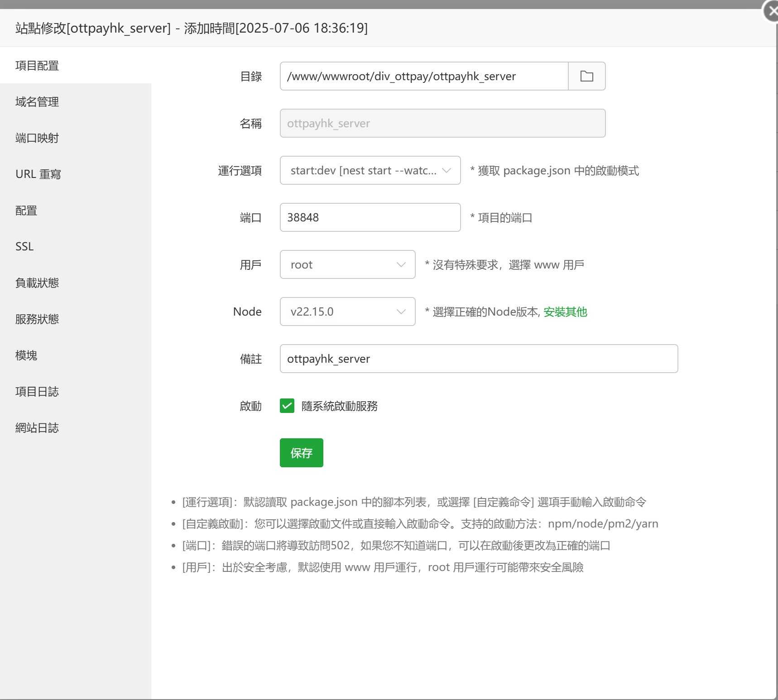View the 服務狀態 tab
This screenshot has height=700, width=778.
(76, 319)
